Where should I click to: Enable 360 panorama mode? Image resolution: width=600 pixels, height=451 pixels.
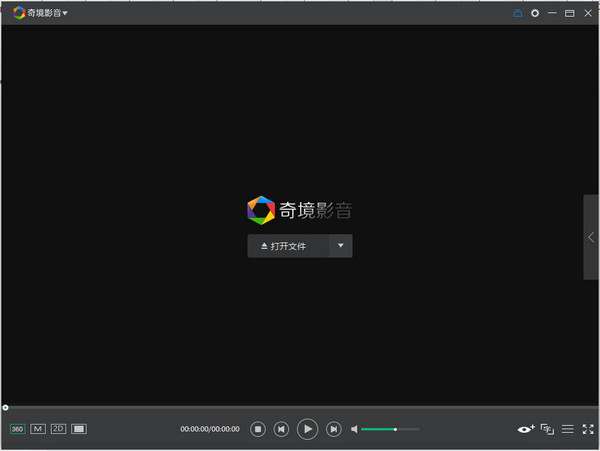[x=17, y=429]
